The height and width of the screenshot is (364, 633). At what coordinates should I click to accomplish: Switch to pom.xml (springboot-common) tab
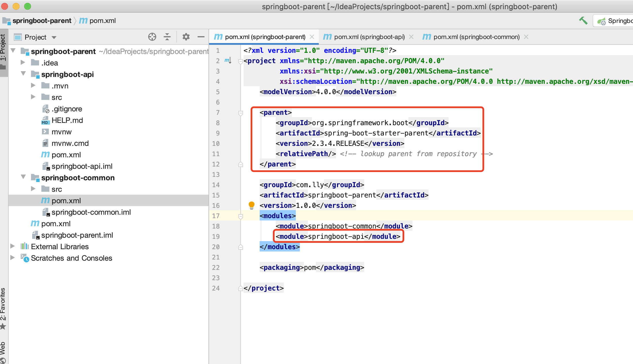coord(476,37)
